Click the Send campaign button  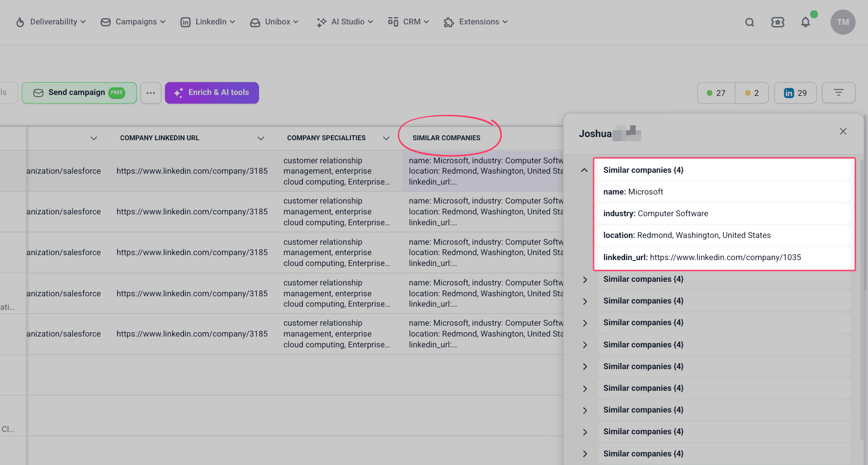click(79, 93)
